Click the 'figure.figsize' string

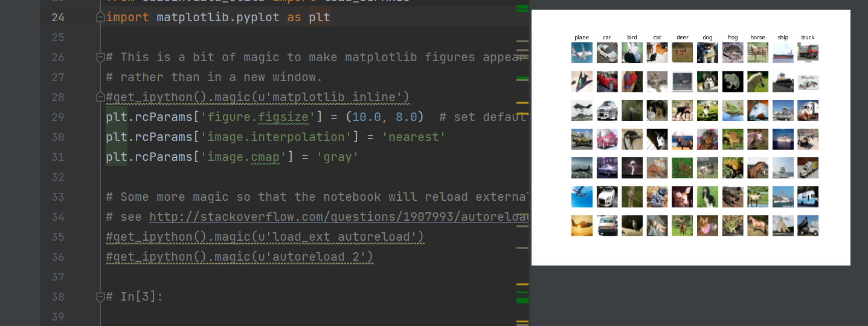pyautogui.click(x=258, y=117)
